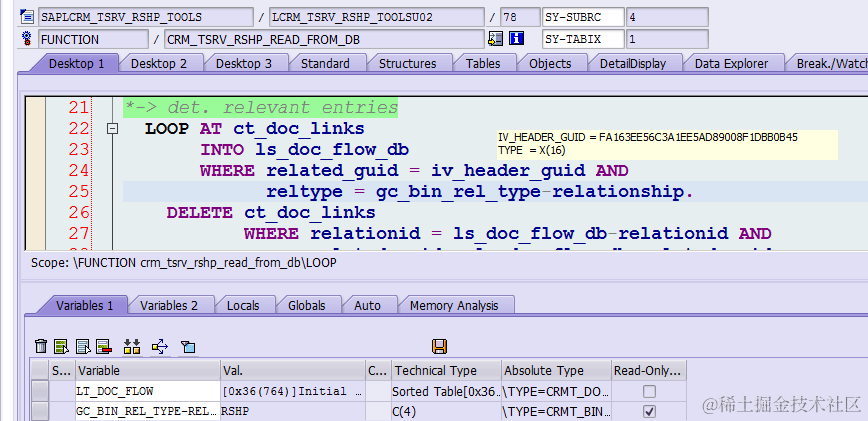Click the Val. column header
Image resolution: width=868 pixels, height=421 pixels.
click(x=293, y=371)
